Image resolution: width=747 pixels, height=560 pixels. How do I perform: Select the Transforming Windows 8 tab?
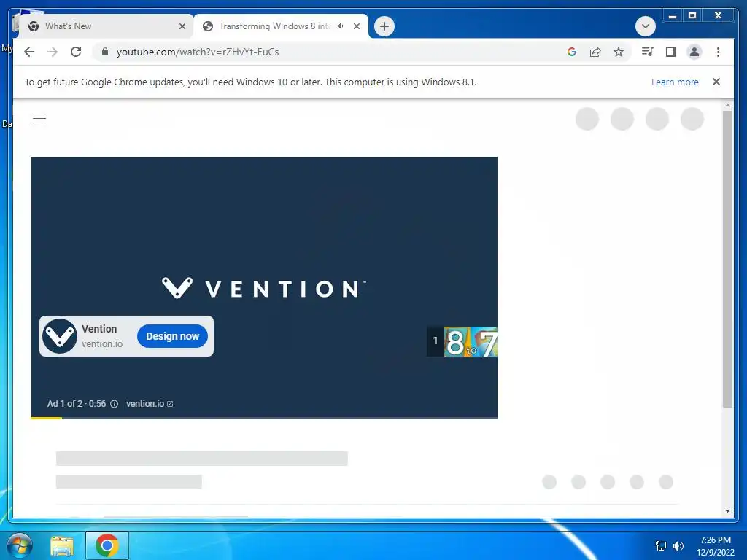(274, 26)
